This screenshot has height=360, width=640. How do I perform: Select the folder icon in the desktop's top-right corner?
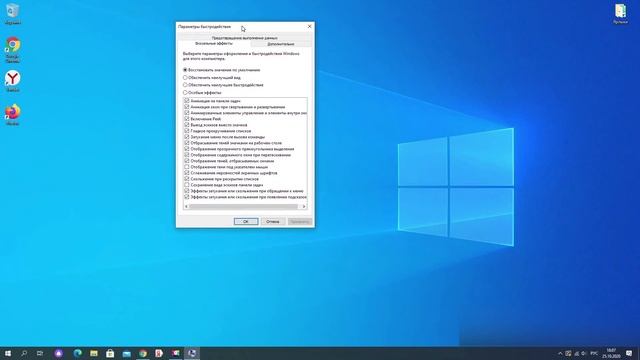620,13
